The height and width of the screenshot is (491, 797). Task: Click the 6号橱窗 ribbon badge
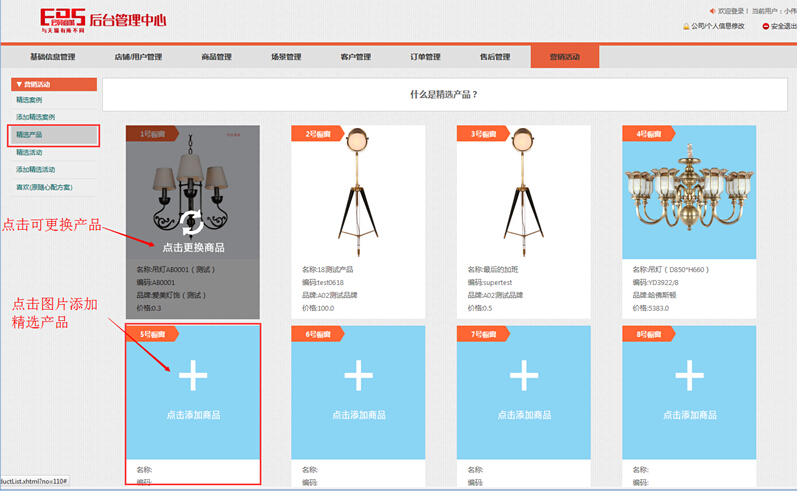pyautogui.click(x=318, y=334)
